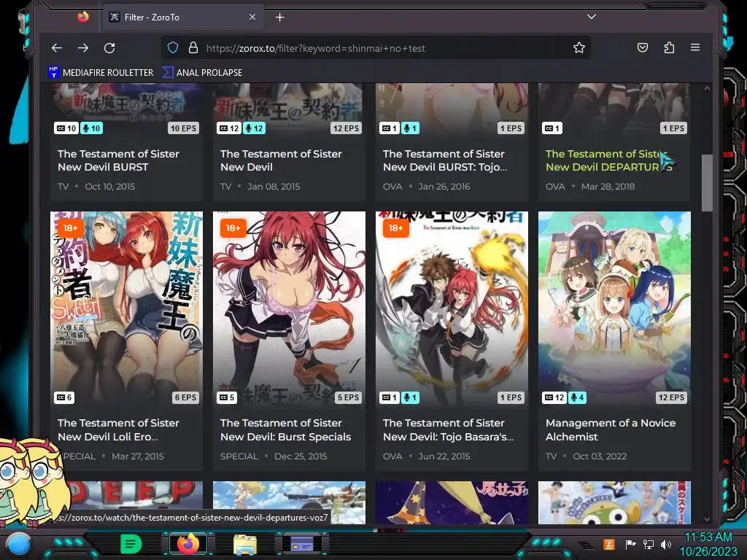Click the dub count 10 badge on BURST
This screenshot has width=747, height=560.
tap(91, 128)
